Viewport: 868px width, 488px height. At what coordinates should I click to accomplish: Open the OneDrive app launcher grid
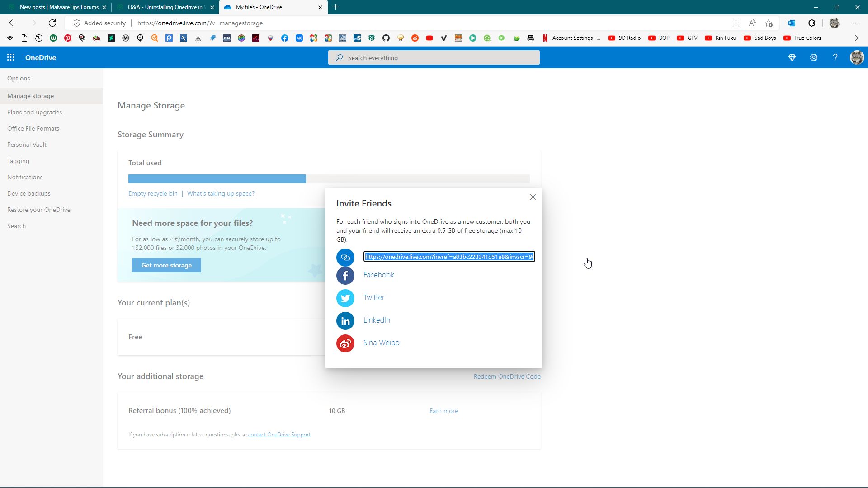coord(11,57)
